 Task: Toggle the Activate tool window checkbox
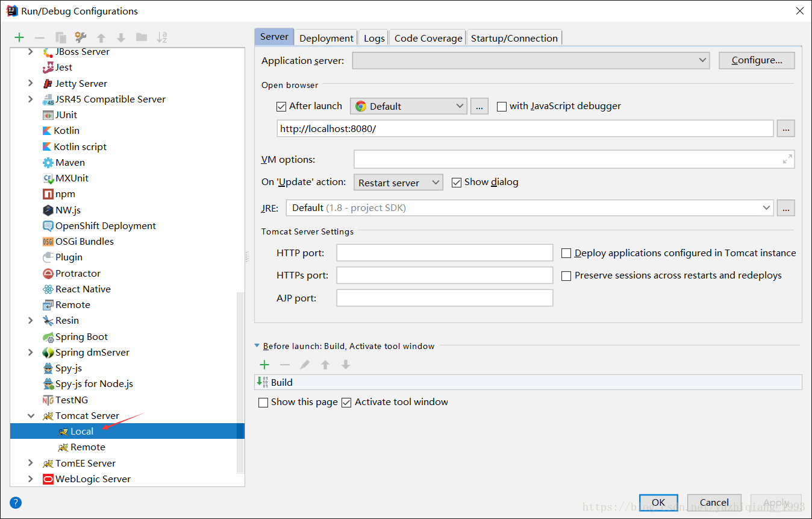click(x=346, y=403)
